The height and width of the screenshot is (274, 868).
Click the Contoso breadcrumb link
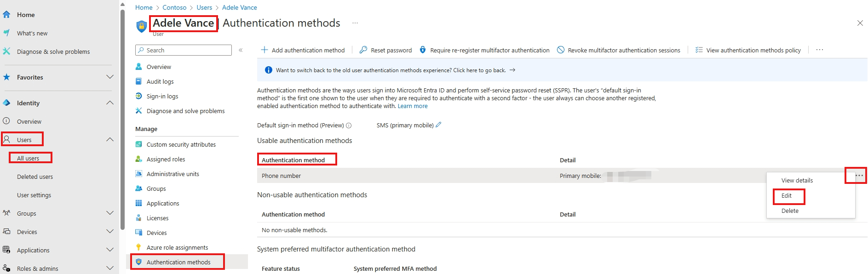click(x=174, y=7)
